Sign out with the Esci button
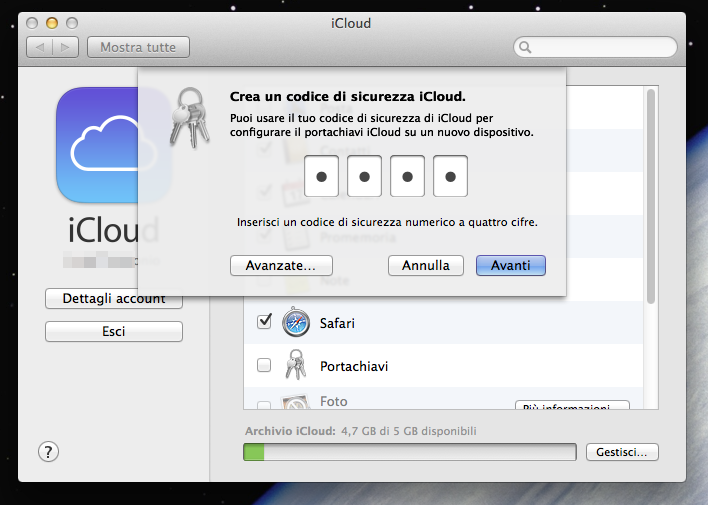The height and width of the screenshot is (505, 708). (x=114, y=332)
